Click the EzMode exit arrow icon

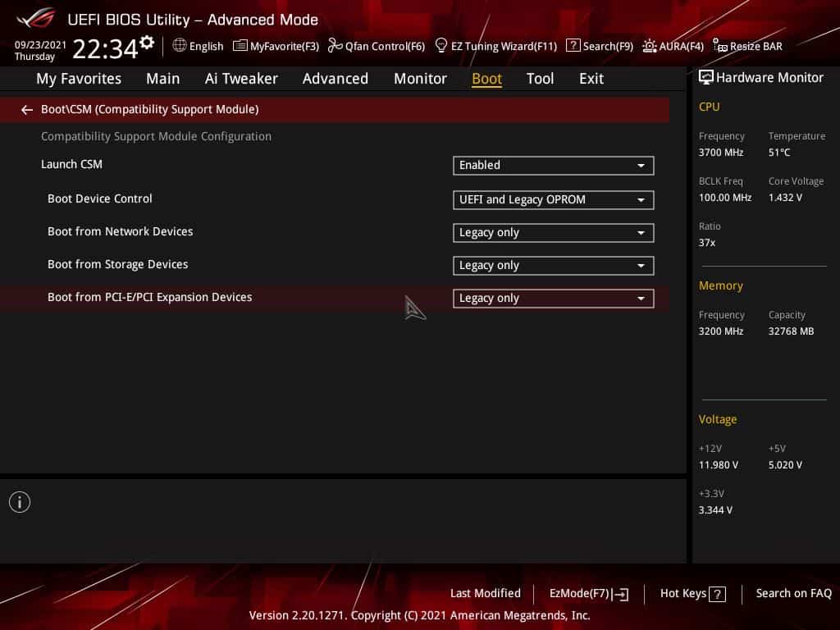coord(620,594)
